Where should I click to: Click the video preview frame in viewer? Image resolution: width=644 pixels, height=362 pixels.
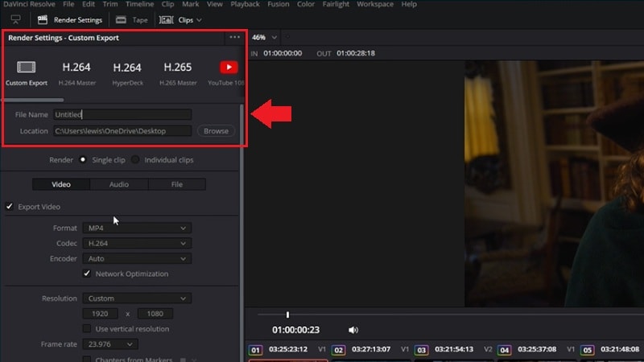click(554, 183)
